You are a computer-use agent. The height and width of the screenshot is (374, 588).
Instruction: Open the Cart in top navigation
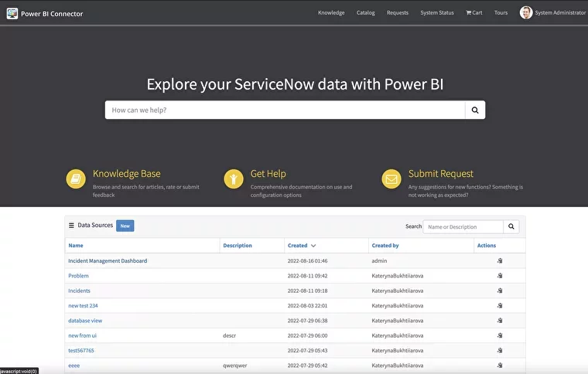click(x=473, y=13)
